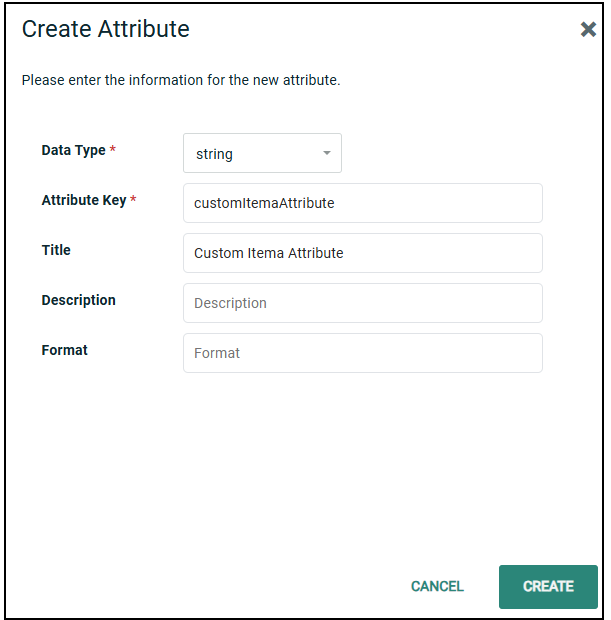Click the empty Format input box

click(362, 353)
